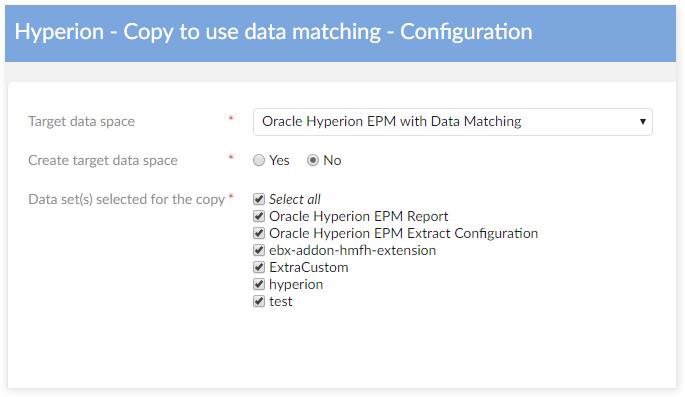Uncheck Oracle Hyperion EPM Extract Configuration
Screen dimensions: 685x397
(259, 233)
